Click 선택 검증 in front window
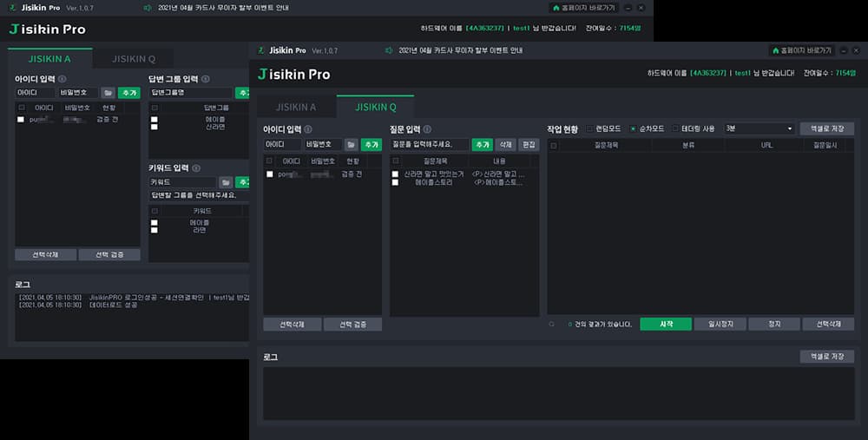 pos(352,325)
